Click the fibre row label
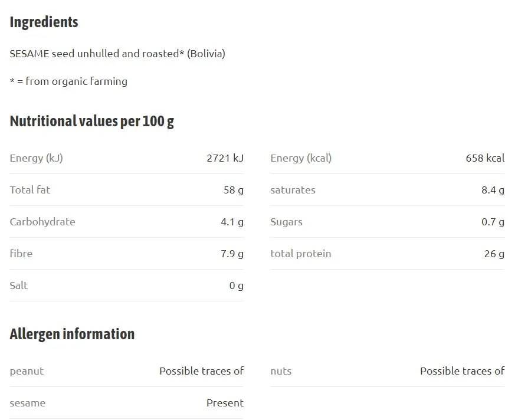This screenshot has width=518, height=420. coord(21,254)
